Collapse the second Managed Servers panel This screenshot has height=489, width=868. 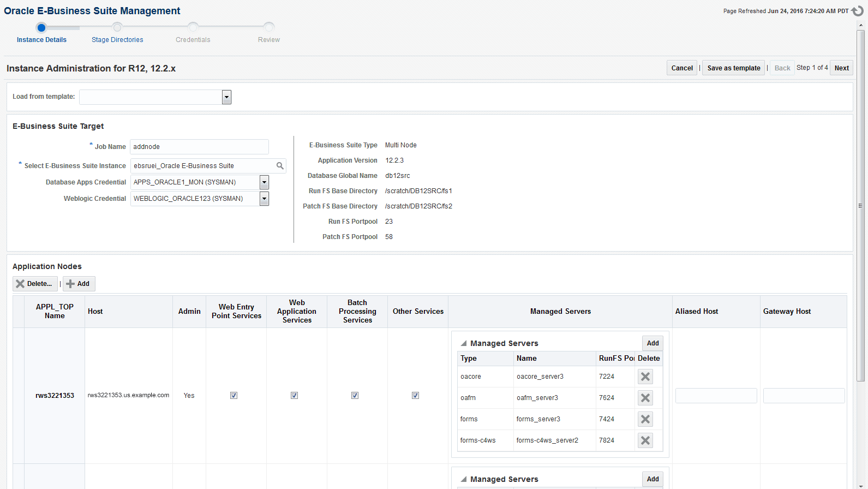click(x=464, y=479)
